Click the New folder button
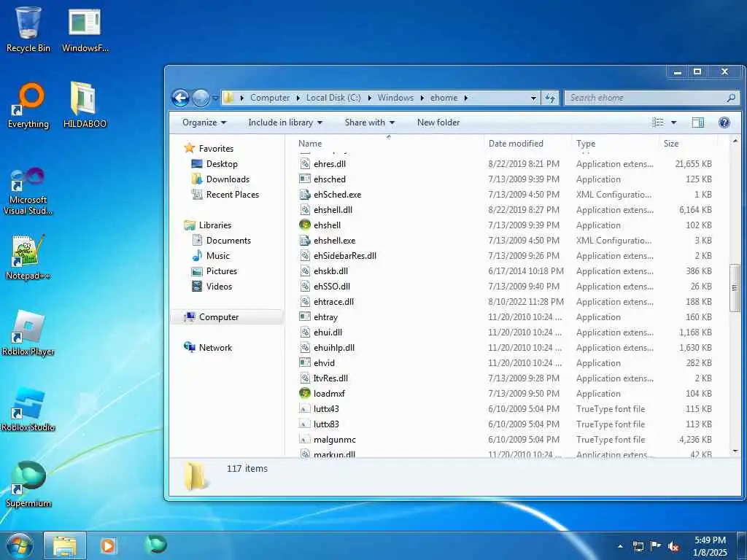Image resolution: width=747 pixels, height=560 pixels. tap(438, 122)
